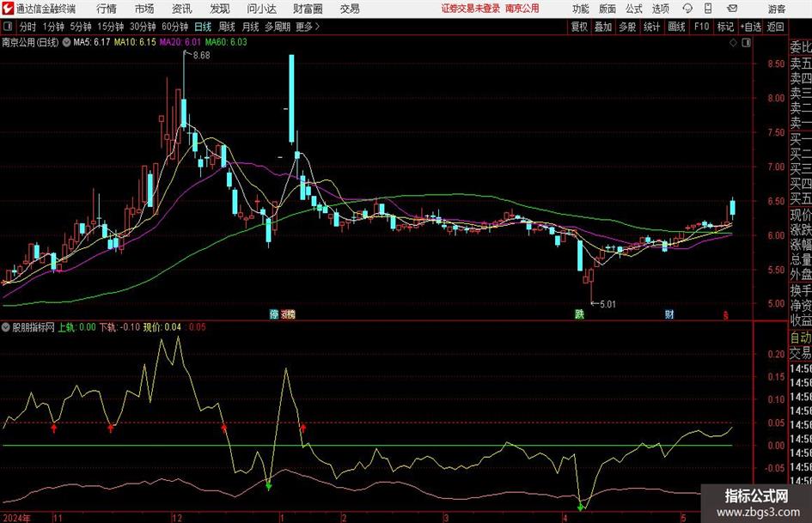Open the 交易 menu

click(x=350, y=9)
